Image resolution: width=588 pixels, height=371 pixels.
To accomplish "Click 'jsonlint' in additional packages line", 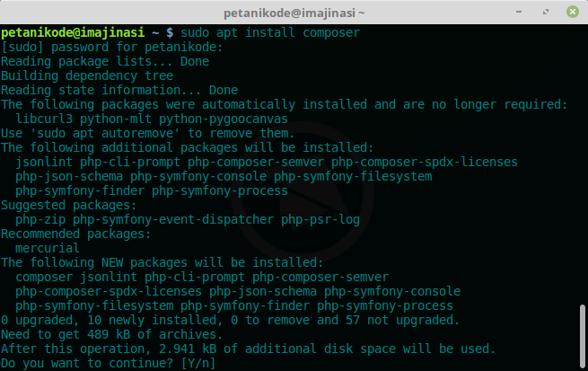I will tap(44, 162).
